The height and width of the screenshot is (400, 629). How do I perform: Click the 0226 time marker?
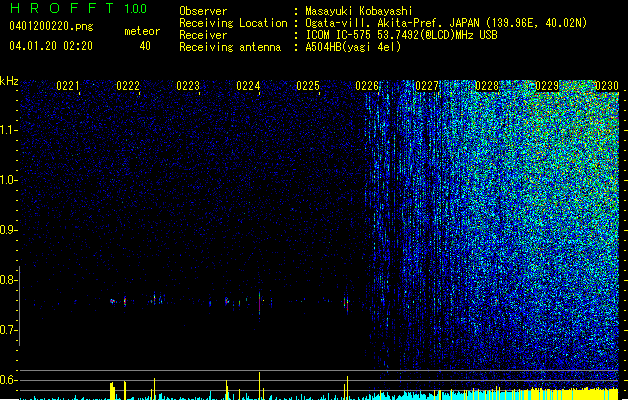pyautogui.click(x=367, y=86)
